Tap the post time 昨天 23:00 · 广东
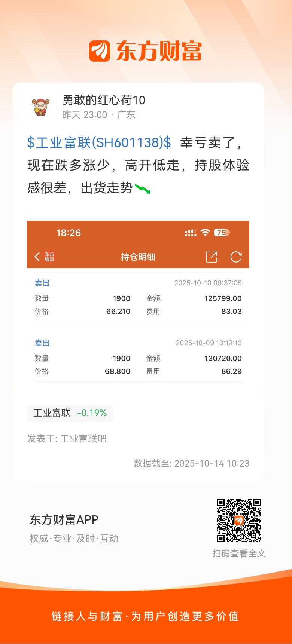The height and width of the screenshot is (644, 292). coord(99,115)
